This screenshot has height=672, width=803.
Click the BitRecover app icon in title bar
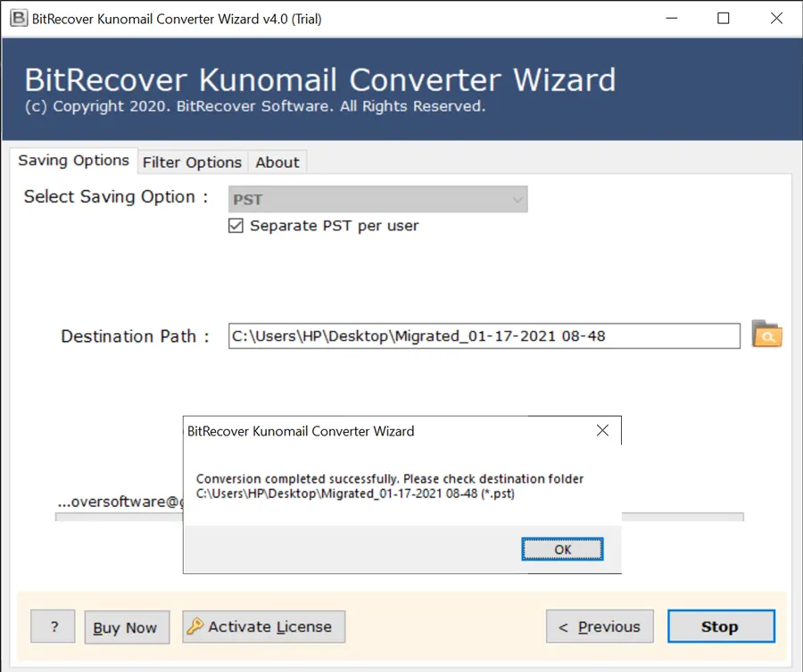tap(19, 19)
